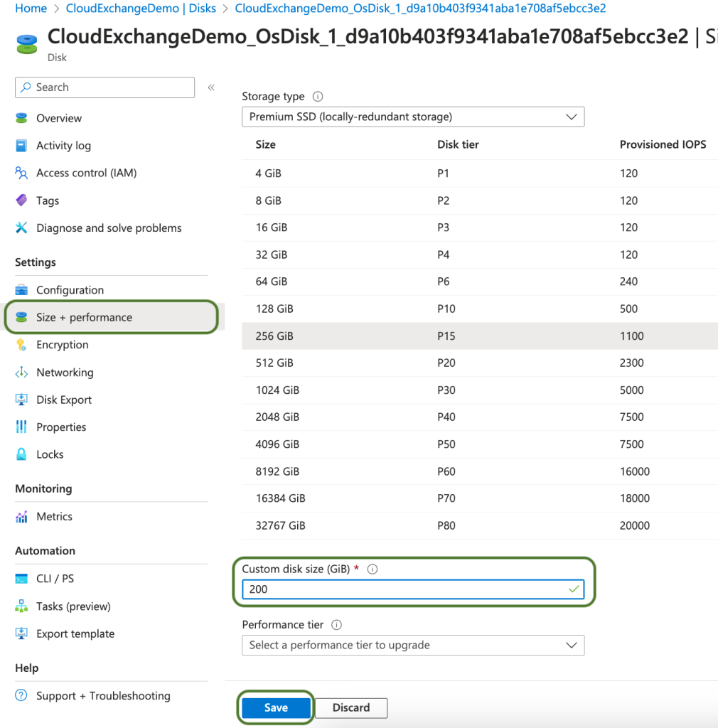Click the Discard button

pyautogui.click(x=351, y=707)
